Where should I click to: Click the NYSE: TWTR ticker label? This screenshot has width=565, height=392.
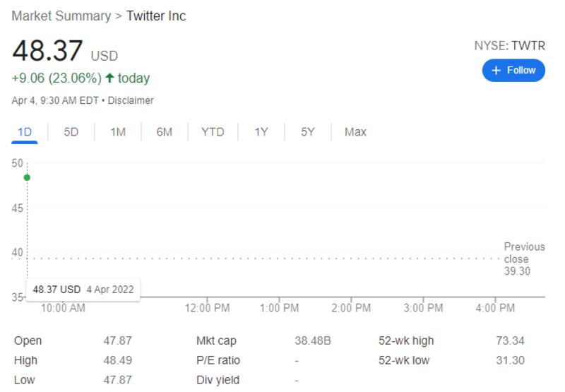point(509,46)
